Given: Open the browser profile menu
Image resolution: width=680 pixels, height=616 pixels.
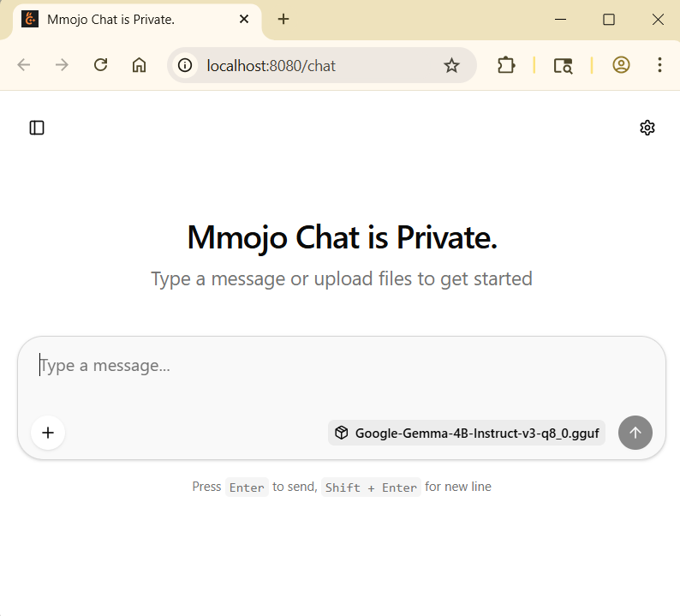Looking at the screenshot, I should 621,65.
